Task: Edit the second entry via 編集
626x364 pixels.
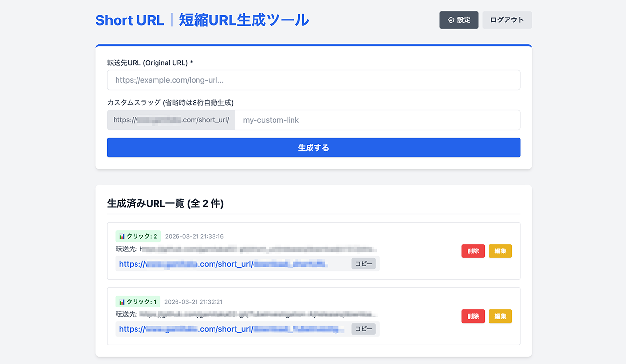Action: pos(500,316)
